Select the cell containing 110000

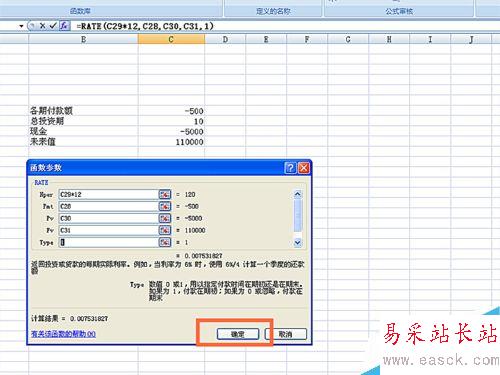[x=171, y=142]
